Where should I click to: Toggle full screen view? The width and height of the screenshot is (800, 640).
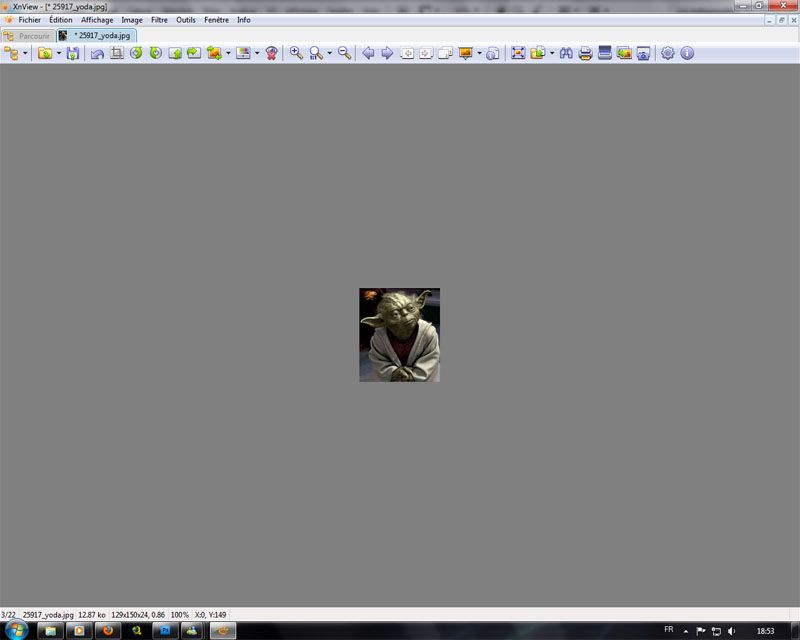click(x=518, y=53)
